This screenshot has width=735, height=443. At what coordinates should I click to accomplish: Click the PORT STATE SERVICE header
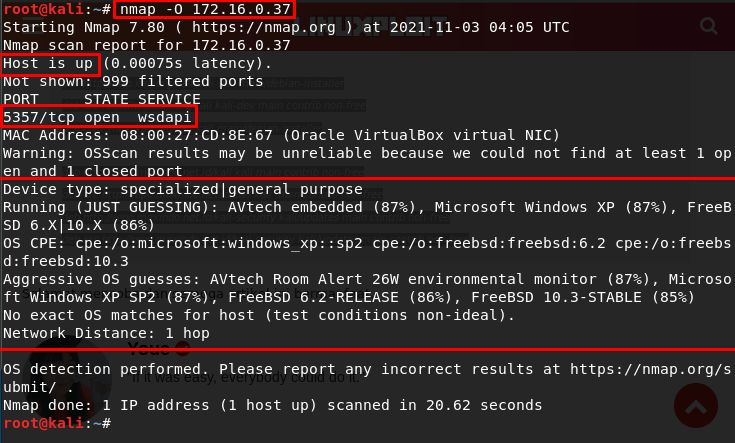point(102,100)
